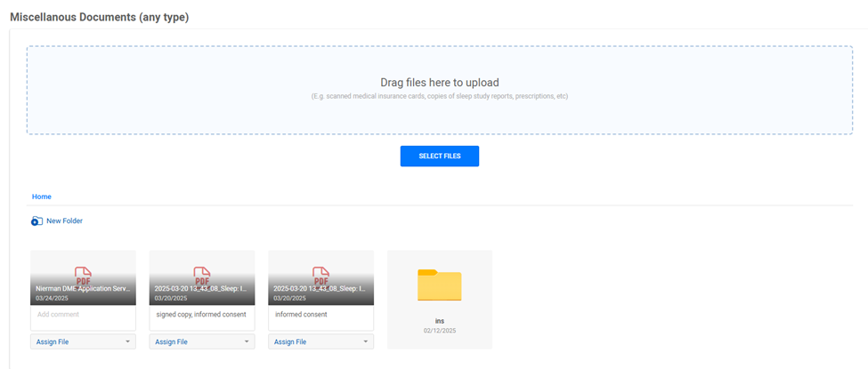Open the yellow 'ins' folder icon
Screen dimensions: 868x369
(x=440, y=285)
